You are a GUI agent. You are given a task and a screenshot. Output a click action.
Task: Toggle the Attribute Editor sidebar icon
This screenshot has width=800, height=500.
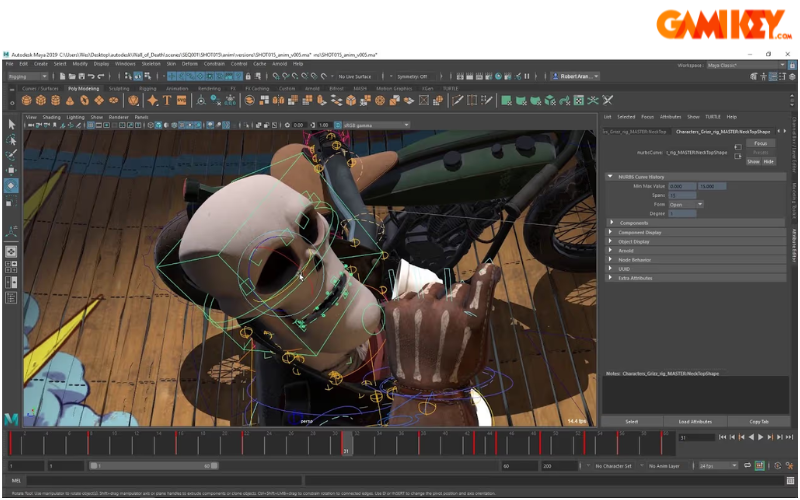tap(773, 77)
